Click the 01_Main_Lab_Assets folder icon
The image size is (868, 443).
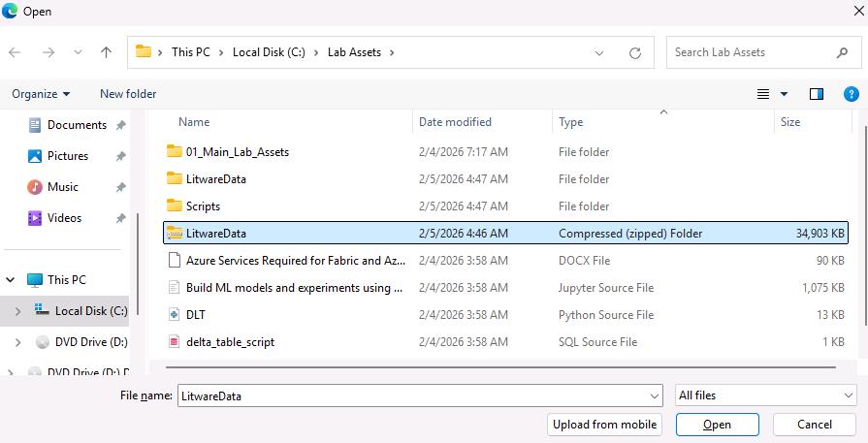pyautogui.click(x=175, y=151)
